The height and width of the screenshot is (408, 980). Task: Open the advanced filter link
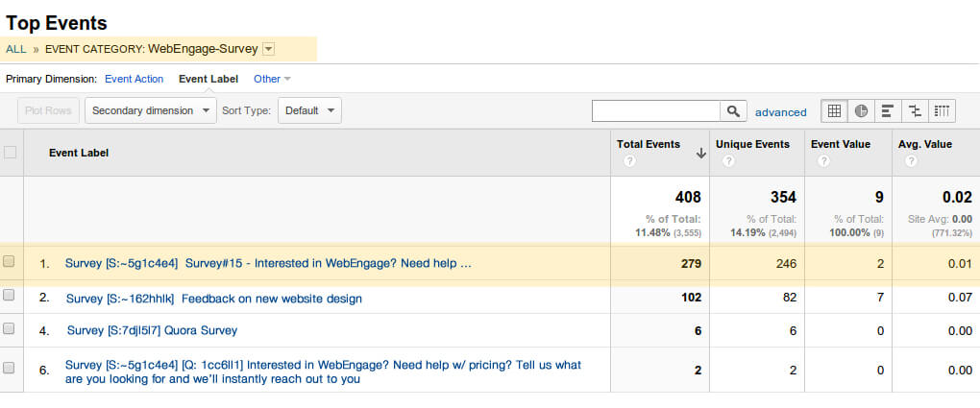click(780, 112)
